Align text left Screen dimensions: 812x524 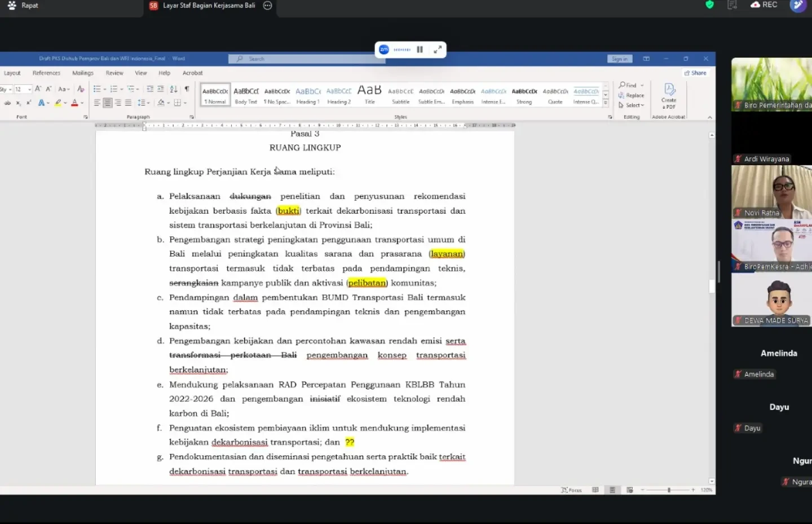(x=97, y=103)
